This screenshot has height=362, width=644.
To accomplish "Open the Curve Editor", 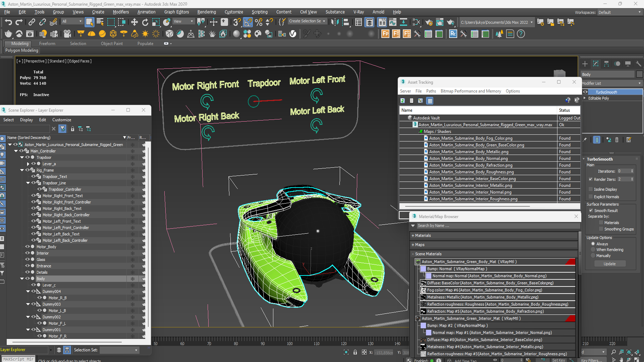I will click(392, 22).
